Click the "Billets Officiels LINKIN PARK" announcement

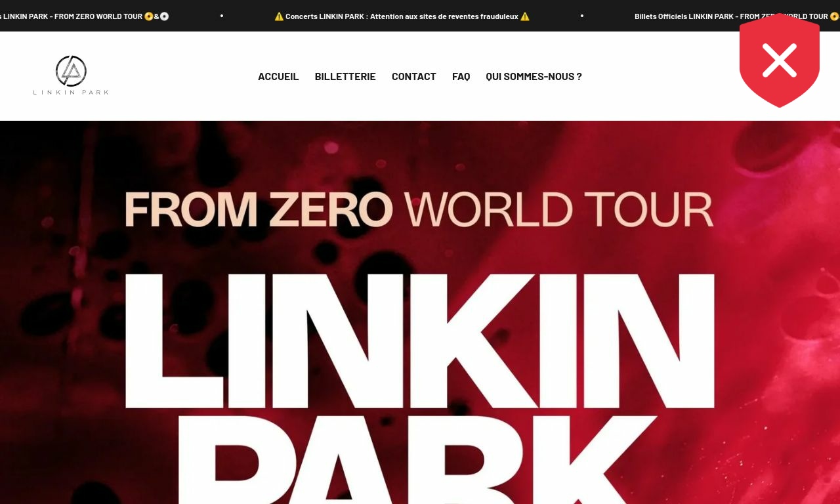point(684,16)
